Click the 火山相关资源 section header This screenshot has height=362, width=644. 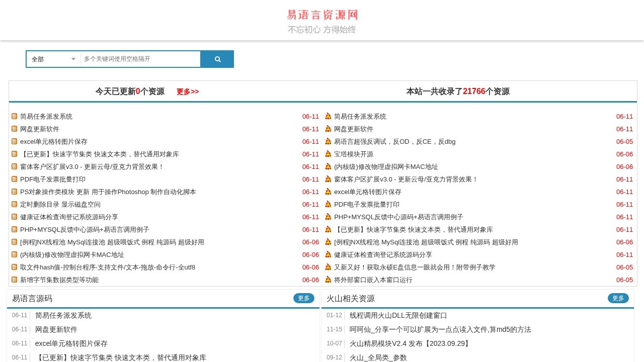tap(350, 298)
